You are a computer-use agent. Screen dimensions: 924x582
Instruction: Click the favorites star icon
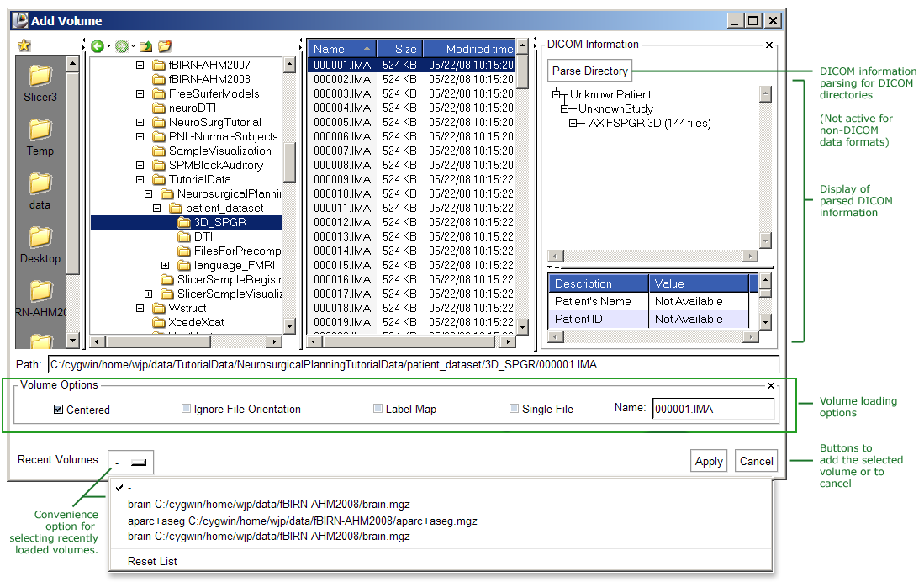[x=24, y=46]
